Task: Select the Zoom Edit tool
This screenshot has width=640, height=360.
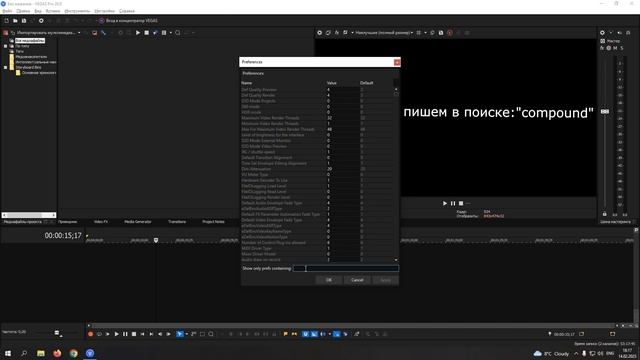Action: [211, 334]
